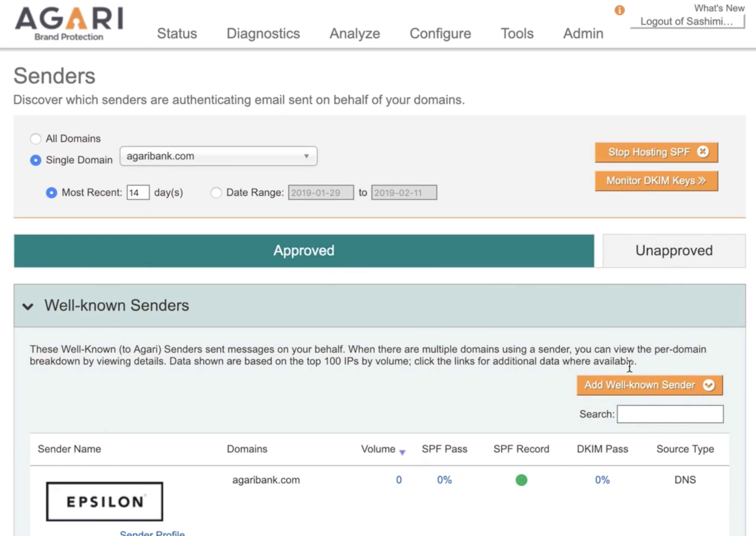Viewport: 756px width, 536px height.
Task: Open the Configure menu
Action: [440, 33]
